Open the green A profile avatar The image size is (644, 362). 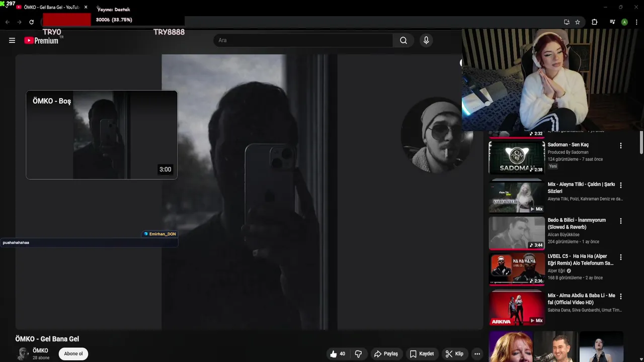(x=624, y=22)
